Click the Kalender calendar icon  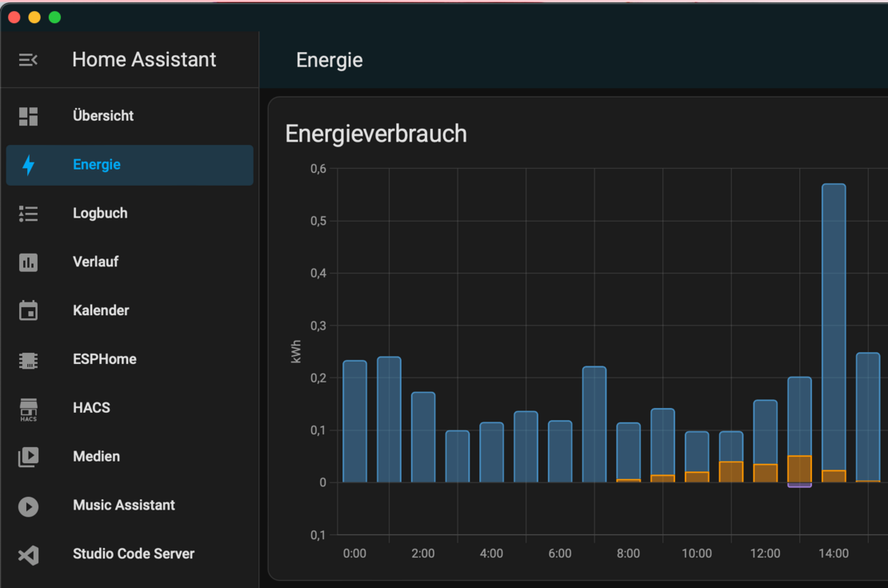(x=28, y=310)
